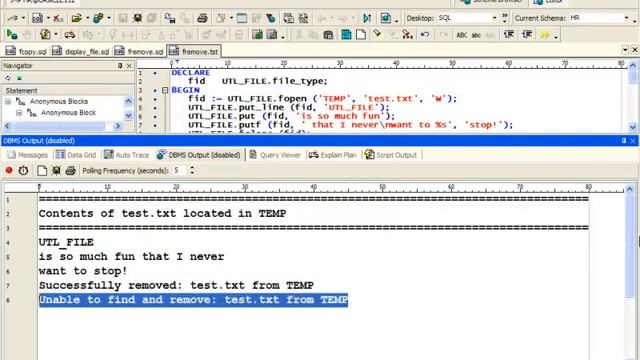Clear DBMS output with blank page icon
The height and width of the screenshot is (360, 640).
pos(42,171)
